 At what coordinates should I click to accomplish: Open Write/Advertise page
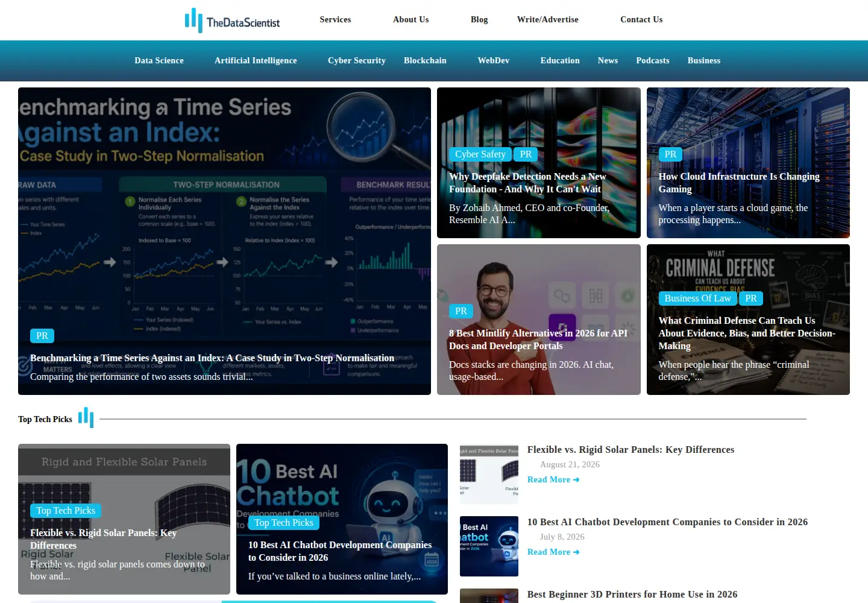pos(548,20)
